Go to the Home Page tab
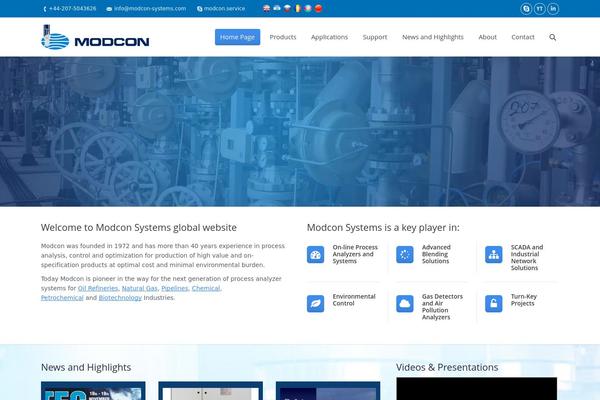600x400 pixels. point(237,37)
